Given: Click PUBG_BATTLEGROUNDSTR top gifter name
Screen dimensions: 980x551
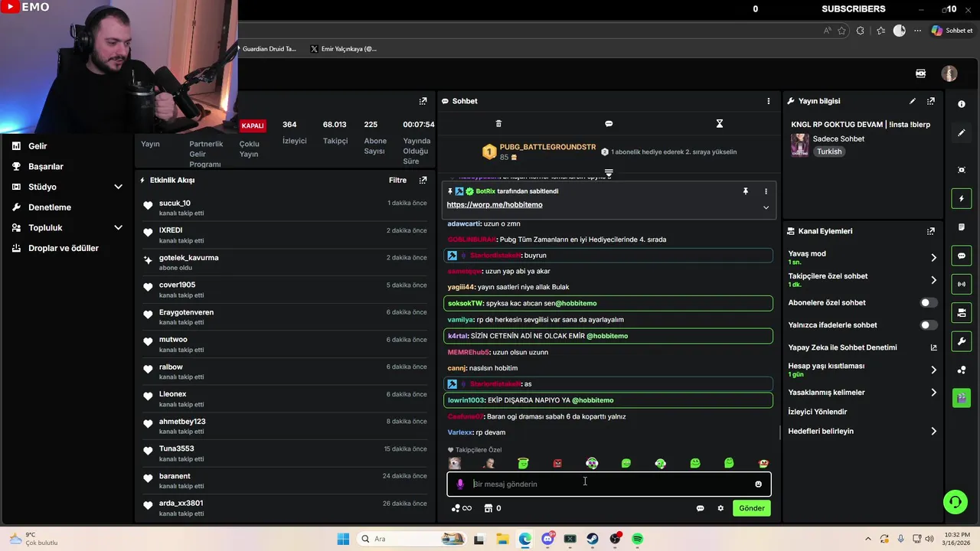Looking at the screenshot, I should click(x=547, y=147).
